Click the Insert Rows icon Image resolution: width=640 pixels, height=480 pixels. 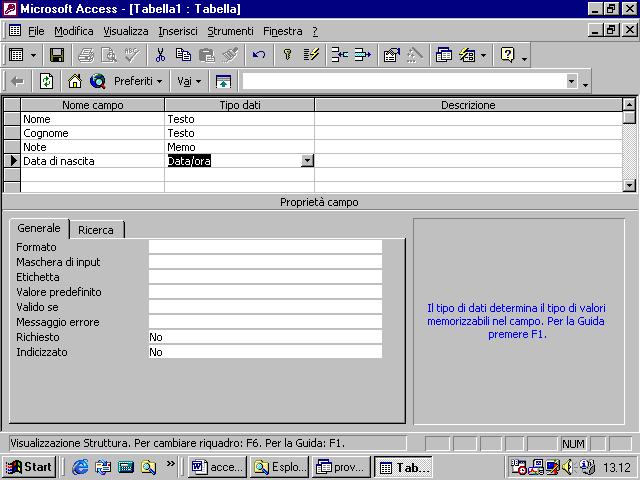[x=340, y=55]
